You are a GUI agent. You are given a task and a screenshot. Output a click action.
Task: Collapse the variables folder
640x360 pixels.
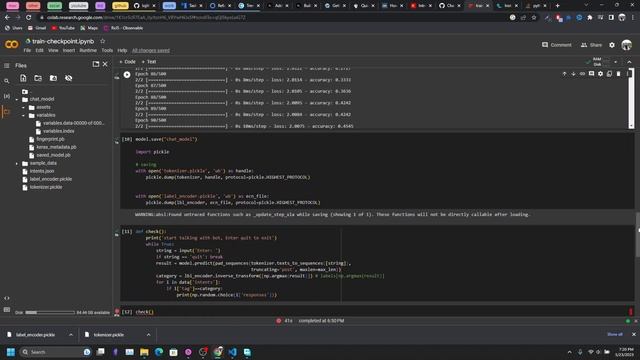tap(23, 116)
